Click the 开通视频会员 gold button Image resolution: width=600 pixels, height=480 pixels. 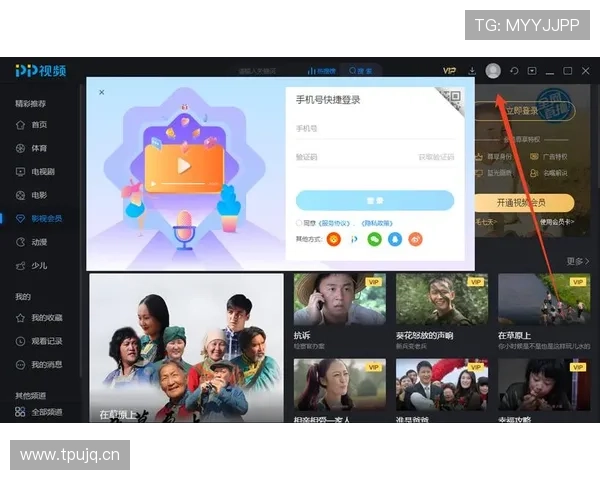524,202
